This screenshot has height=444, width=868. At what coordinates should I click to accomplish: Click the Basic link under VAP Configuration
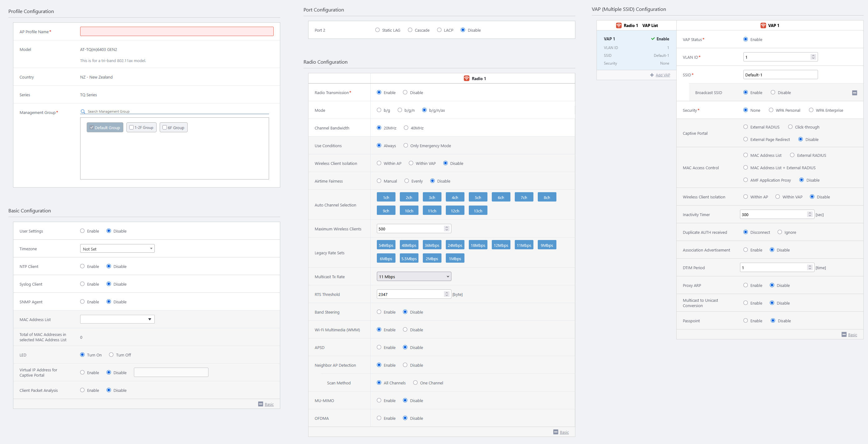[853, 334]
